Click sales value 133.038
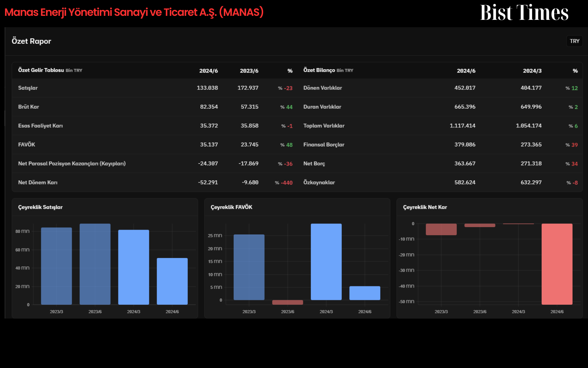Screen dimensions: 588x368 coord(207,88)
